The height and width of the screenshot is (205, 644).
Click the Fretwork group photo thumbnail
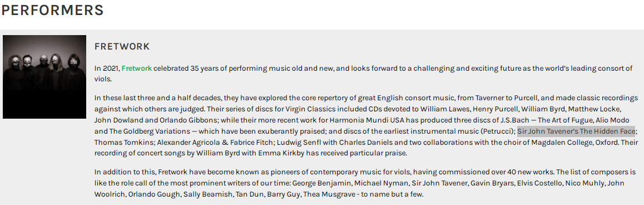tap(44, 76)
